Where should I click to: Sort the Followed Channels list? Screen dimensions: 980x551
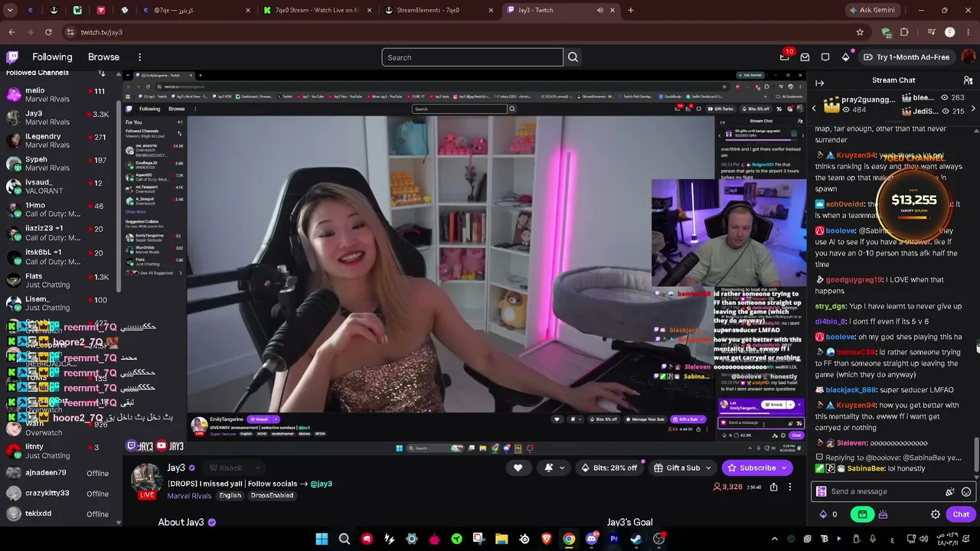(102, 73)
